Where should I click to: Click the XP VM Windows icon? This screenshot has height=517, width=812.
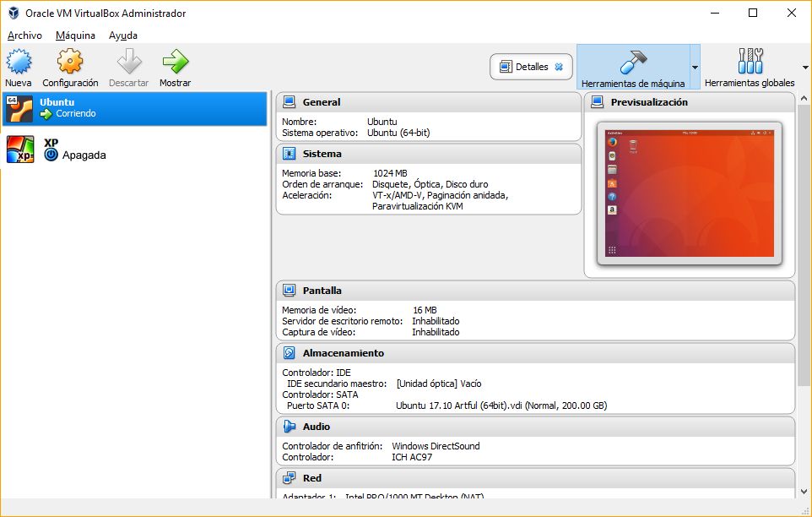(x=20, y=150)
